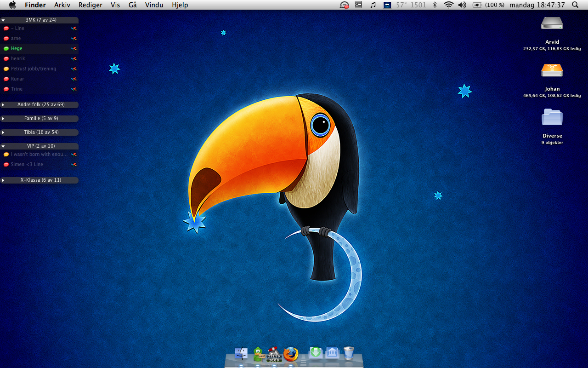Click the "(100 %)" battery percentage
The width and height of the screenshot is (588, 368).
pos(495,5)
